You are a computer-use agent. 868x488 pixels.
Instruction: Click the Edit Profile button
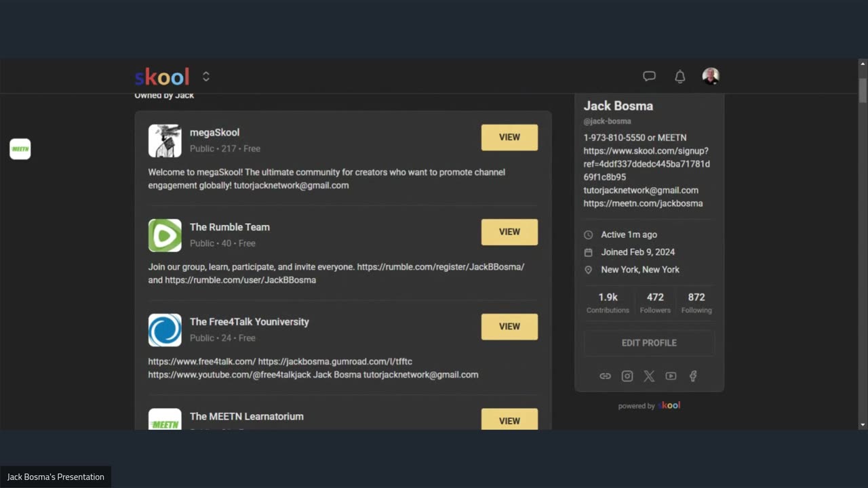pyautogui.click(x=649, y=343)
